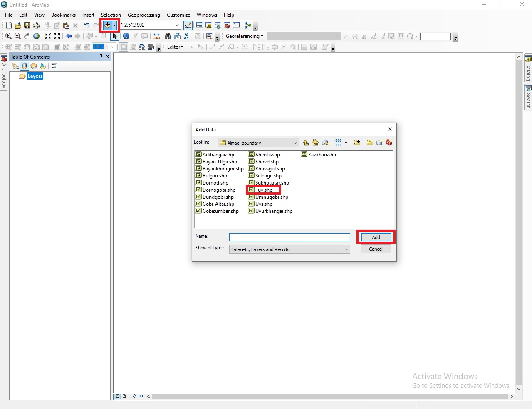This screenshot has width=532, height=409.
Task: Click the Name input field
Action: coord(290,237)
